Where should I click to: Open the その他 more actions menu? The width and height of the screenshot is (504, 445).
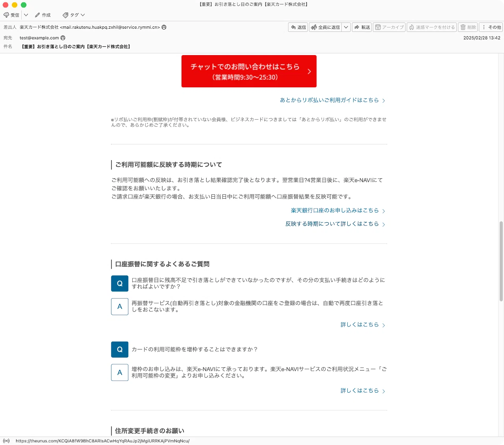(491, 27)
